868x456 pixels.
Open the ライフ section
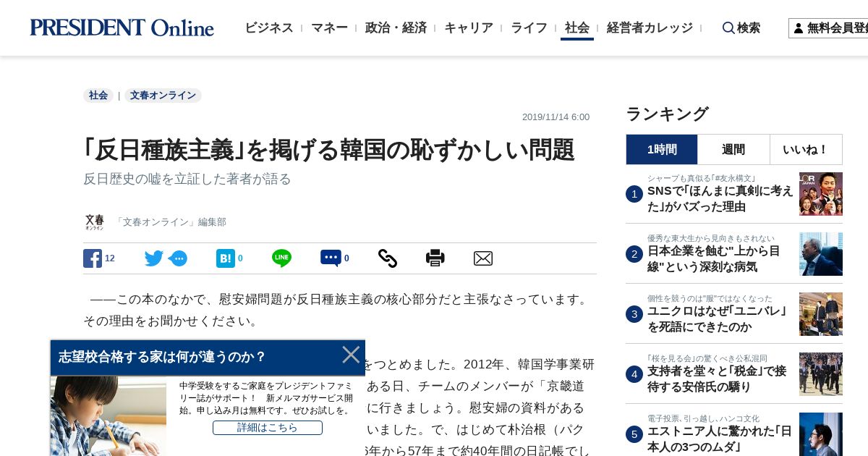tap(529, 28)
